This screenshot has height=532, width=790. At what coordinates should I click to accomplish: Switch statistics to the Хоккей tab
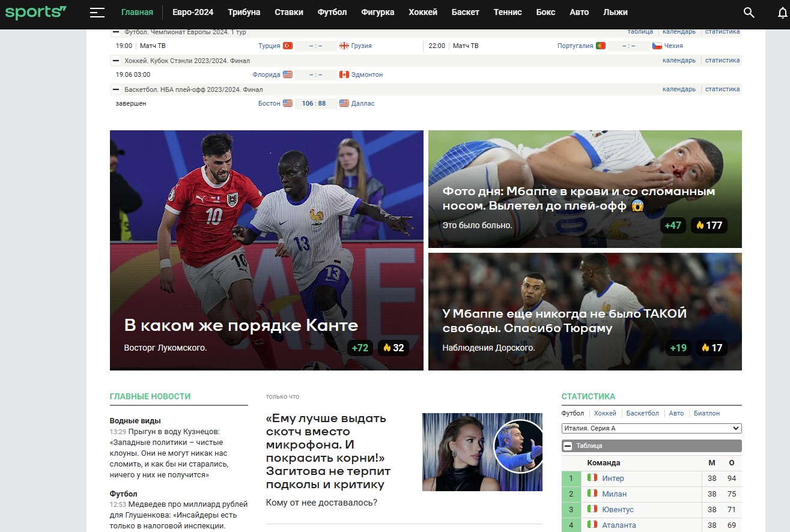tap(605, 413)
